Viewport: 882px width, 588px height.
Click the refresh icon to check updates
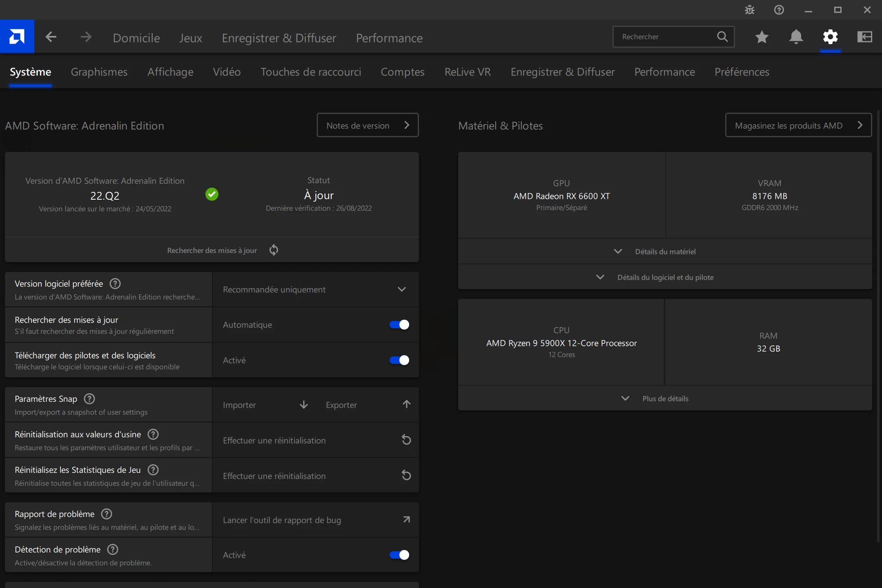pos(274,250)
